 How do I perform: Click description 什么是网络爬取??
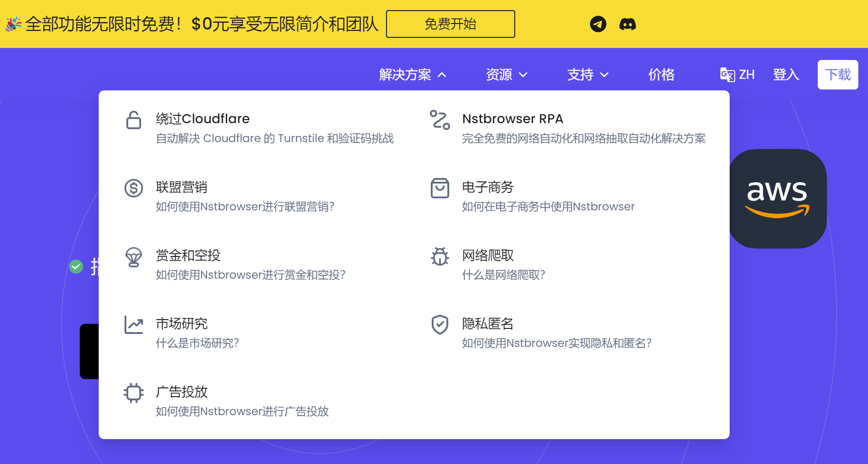504,275
